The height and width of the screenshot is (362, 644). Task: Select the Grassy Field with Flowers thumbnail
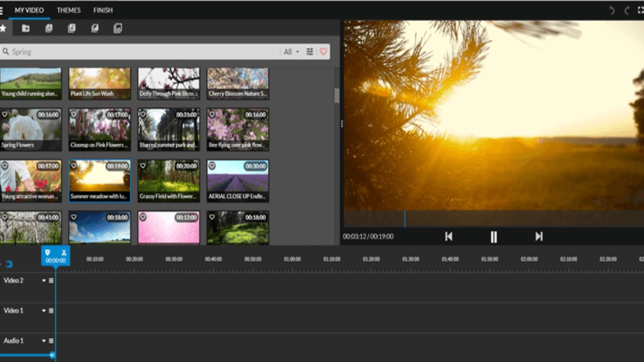(169, 180)
